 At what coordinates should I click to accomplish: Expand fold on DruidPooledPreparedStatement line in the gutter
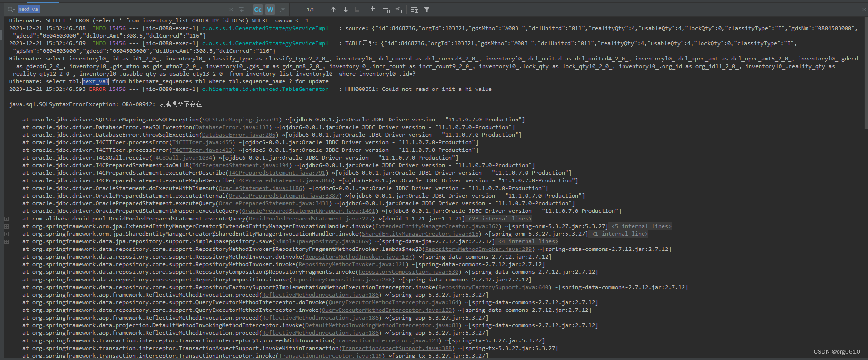point(7,219)
